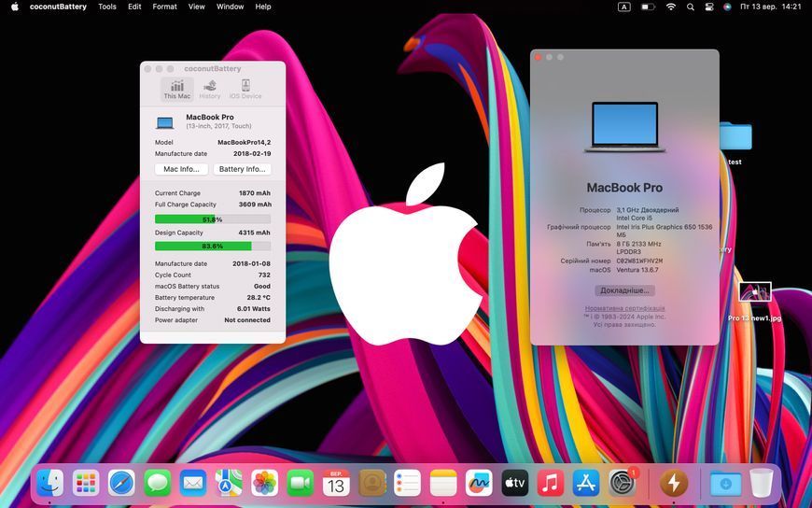This screenshot has height=508, width=812.
Task: Click the Full Charge Capacity 3609 mAh value
Action: [255, 205]
